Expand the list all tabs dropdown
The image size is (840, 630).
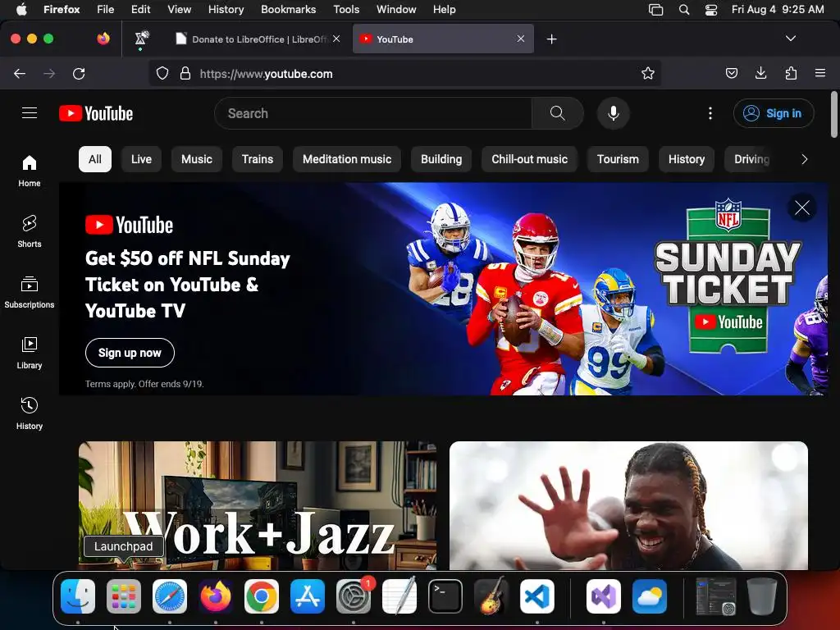790,39
